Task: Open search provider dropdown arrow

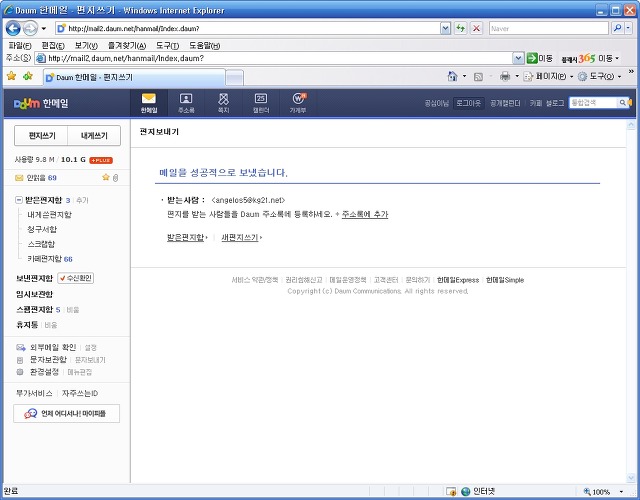Action: click(x=628, y=28)
